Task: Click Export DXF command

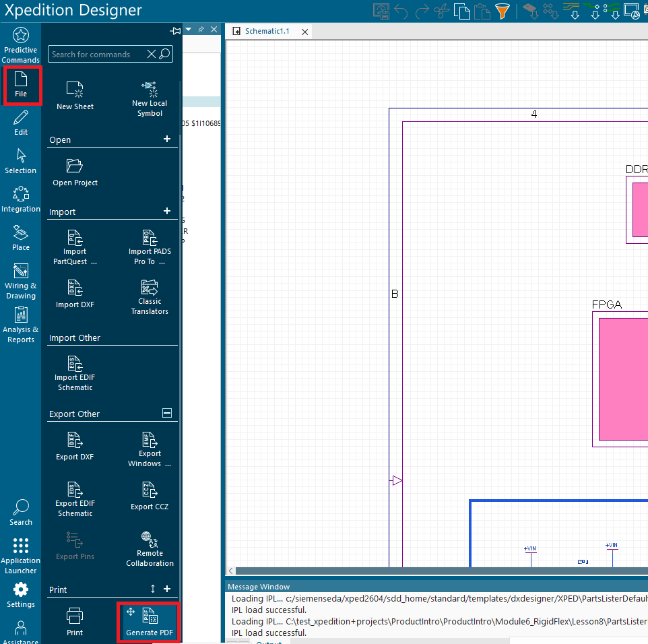Action: (x=75, y=446)
